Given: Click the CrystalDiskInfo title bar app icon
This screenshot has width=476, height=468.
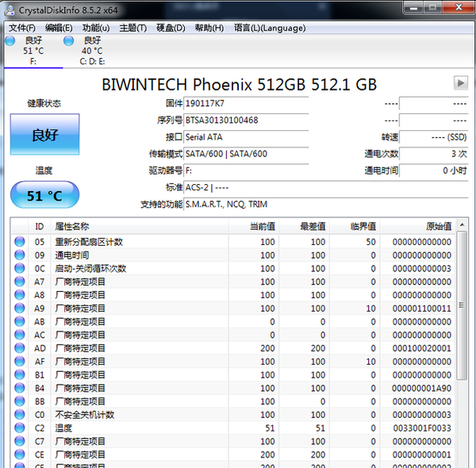Looking at the screenshot, I should tap(9, 9).
